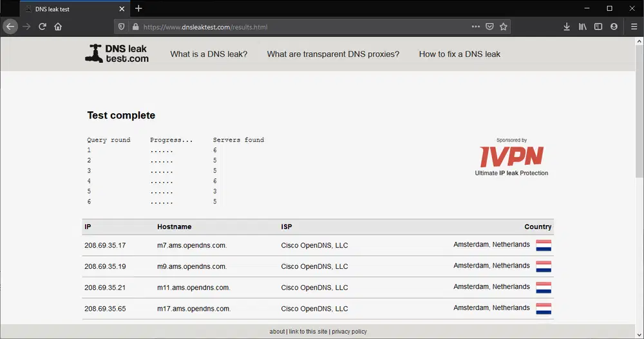Select IP 208.69.35.65

(x=105, y=309)
